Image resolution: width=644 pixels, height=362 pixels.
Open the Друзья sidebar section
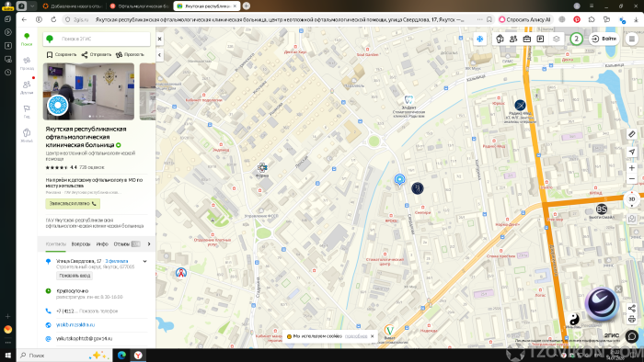(x=27, y=87)
